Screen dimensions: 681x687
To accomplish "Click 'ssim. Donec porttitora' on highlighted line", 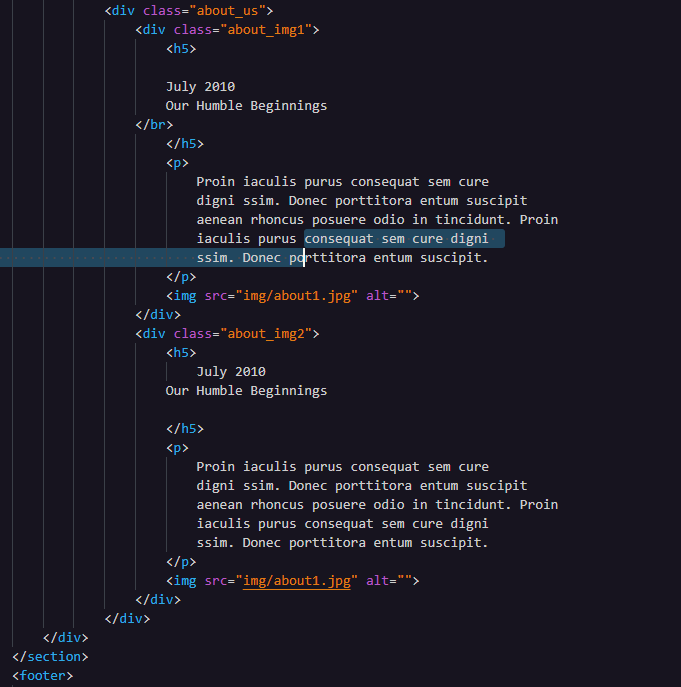I will click(281, 258).
